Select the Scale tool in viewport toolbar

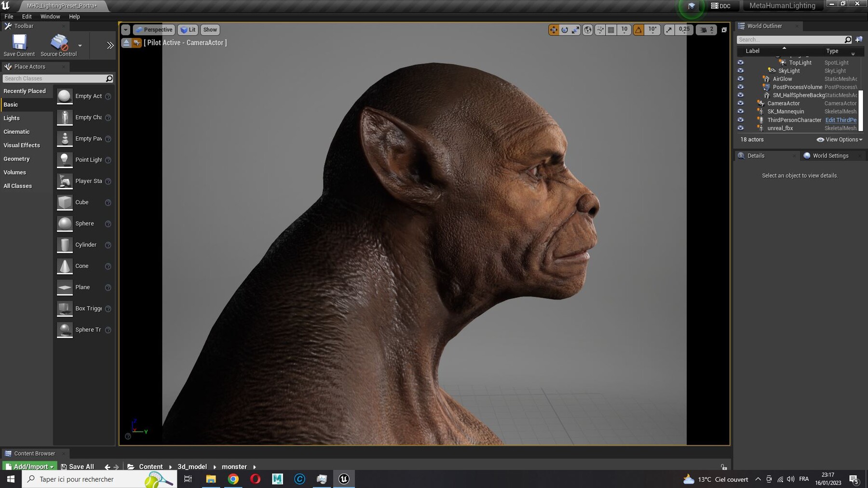point(575,30)
